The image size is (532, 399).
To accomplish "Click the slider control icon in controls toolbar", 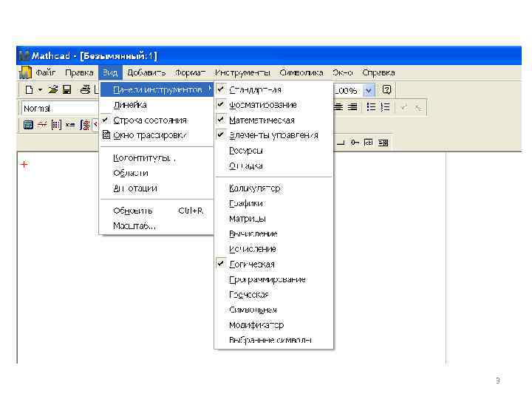I will (355, 143).
